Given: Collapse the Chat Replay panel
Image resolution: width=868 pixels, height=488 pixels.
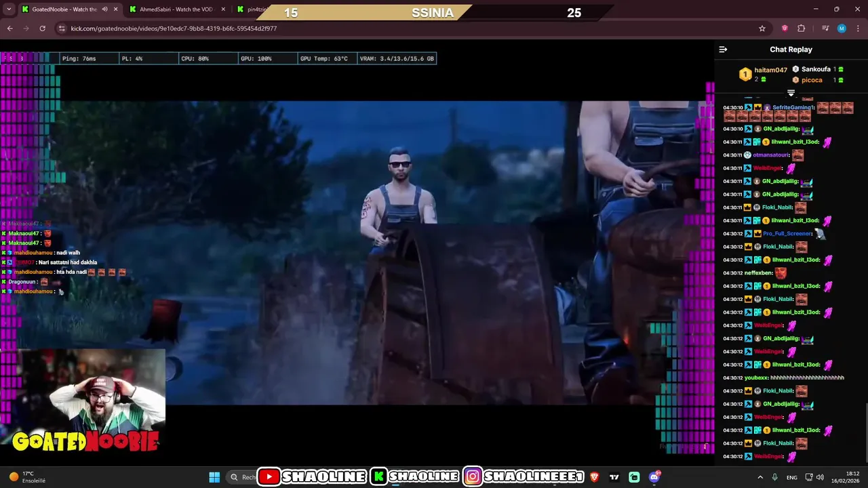Looking at the screenshot, I should click(x=723, y=49).
